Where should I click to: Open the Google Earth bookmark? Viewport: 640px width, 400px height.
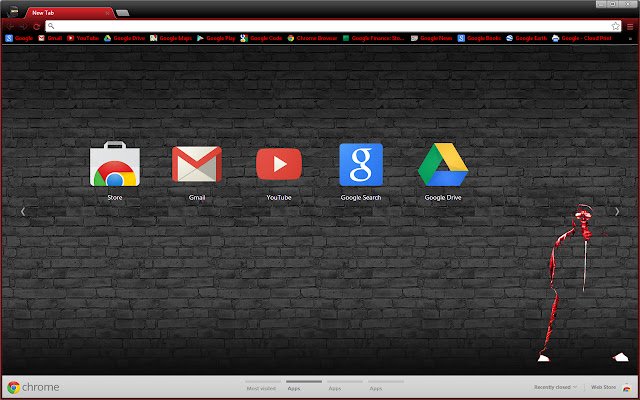click(527, 38)
